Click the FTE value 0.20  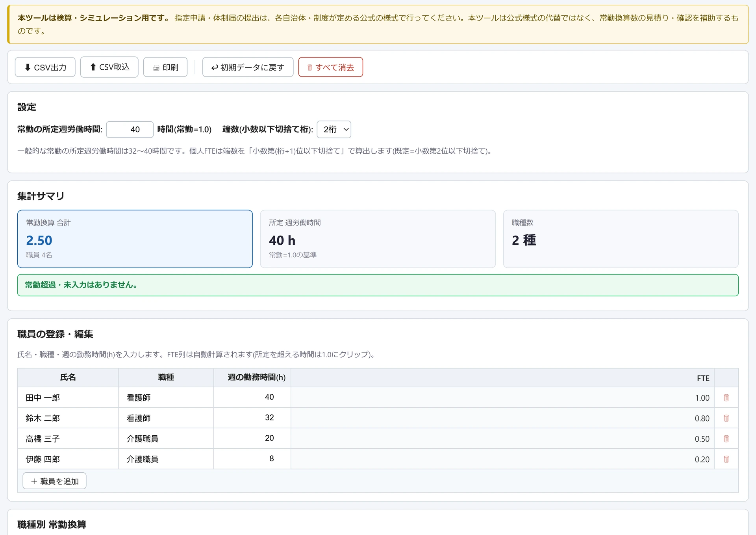(x=702, y=459)
